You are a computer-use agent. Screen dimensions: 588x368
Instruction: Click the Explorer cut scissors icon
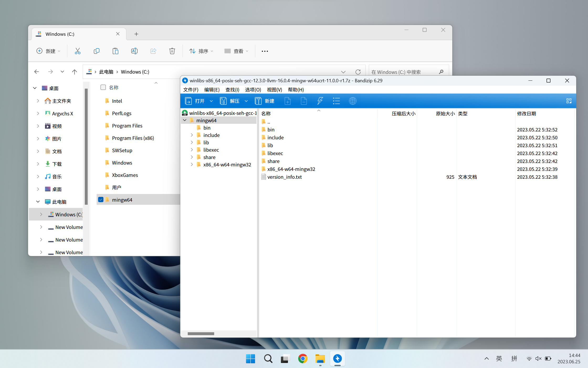pyautogui.click(x=77, y=51)
